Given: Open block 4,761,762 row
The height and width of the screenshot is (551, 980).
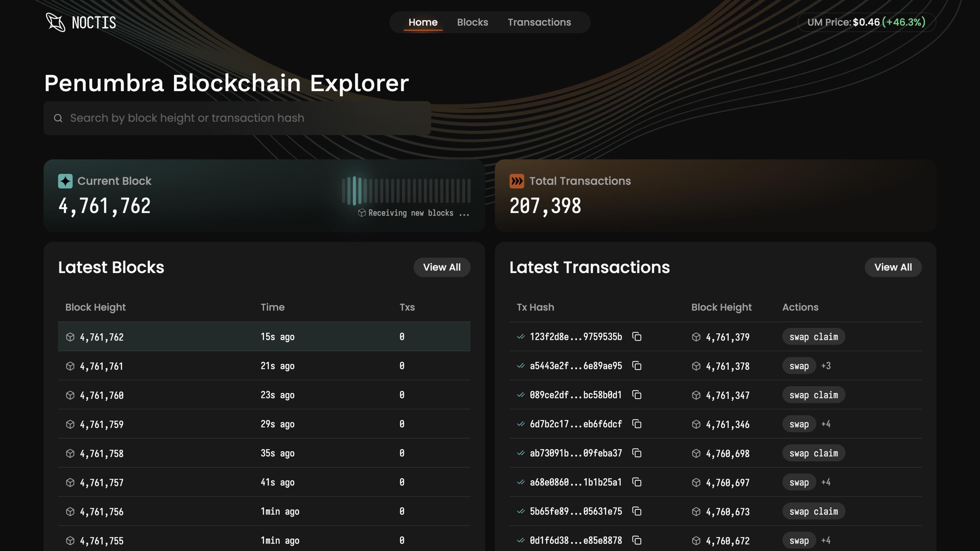Looking at the screenshot, I should click(x=264, y=336).
